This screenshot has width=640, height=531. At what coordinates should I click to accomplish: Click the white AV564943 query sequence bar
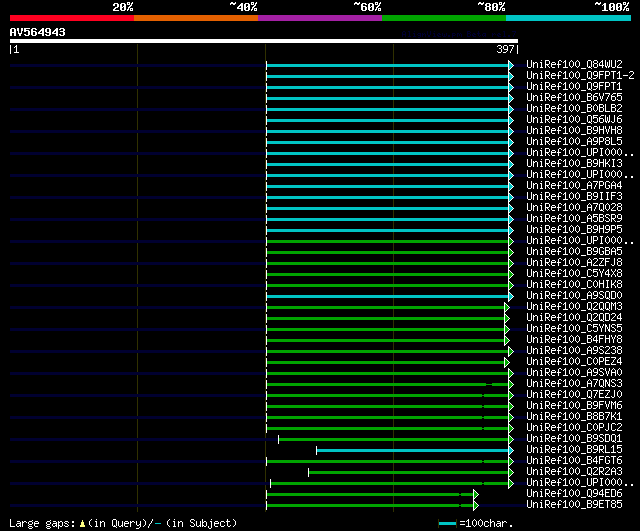click(264, 41)
